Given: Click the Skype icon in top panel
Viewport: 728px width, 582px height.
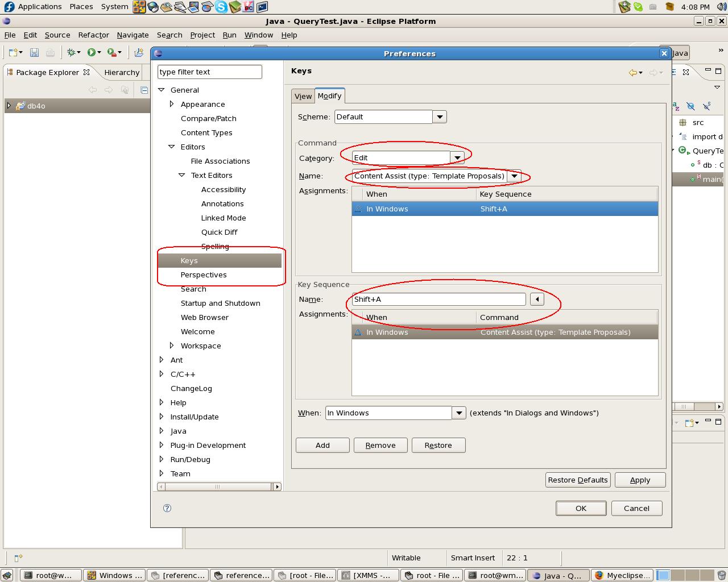Looking at the screenshot, I should coord(221,7).
